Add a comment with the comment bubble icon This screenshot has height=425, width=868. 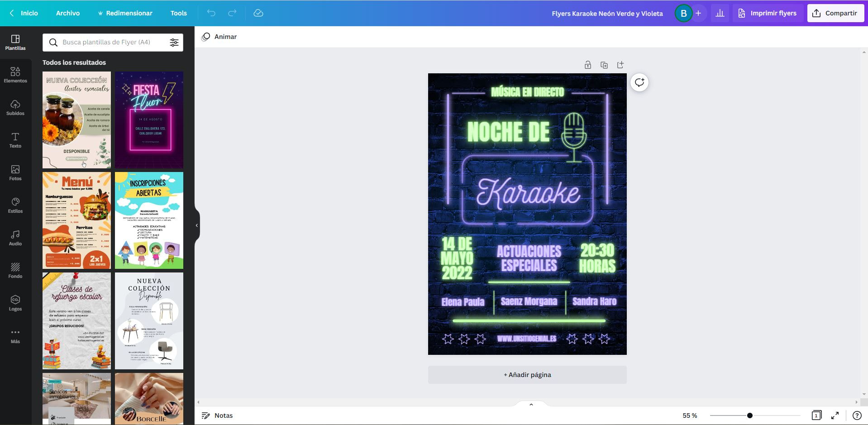tap(639, 82)
